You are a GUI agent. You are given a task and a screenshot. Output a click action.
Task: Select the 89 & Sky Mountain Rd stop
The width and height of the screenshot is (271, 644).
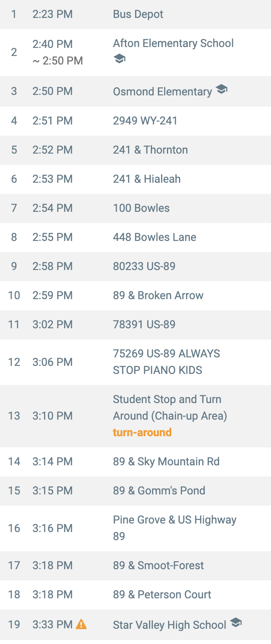point(135,461)
